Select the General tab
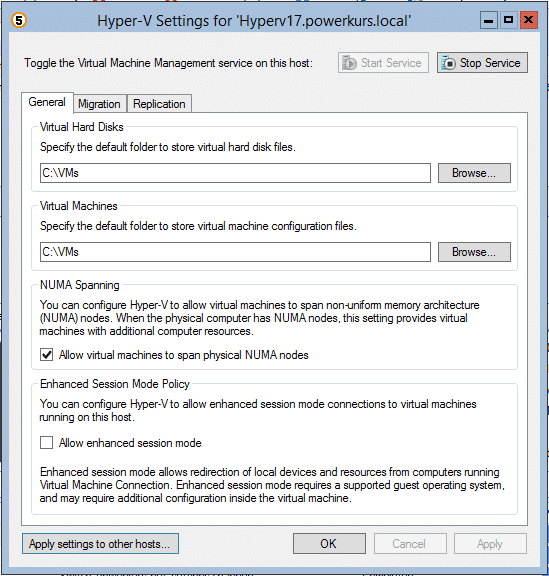 click(x=47, y=102)
